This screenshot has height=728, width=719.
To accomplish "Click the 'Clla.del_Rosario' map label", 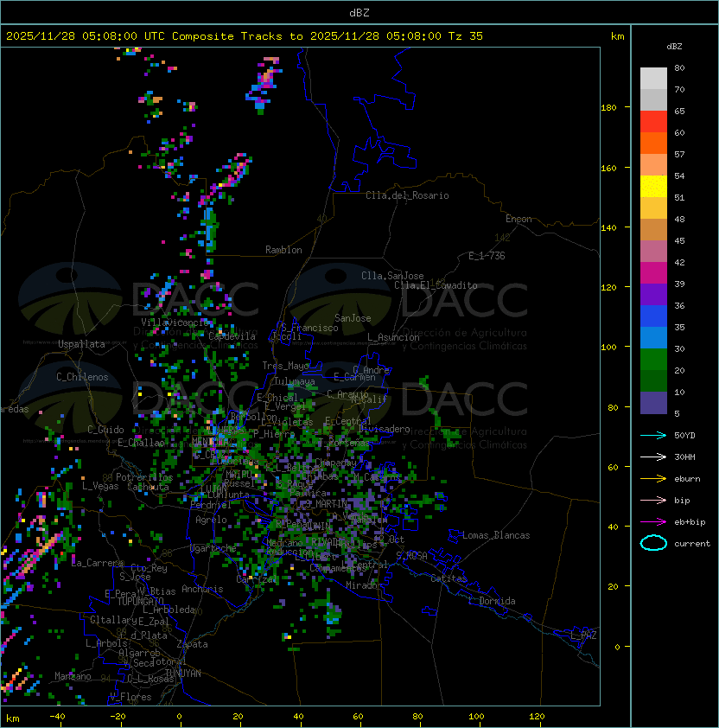I will tap(407, 195).
